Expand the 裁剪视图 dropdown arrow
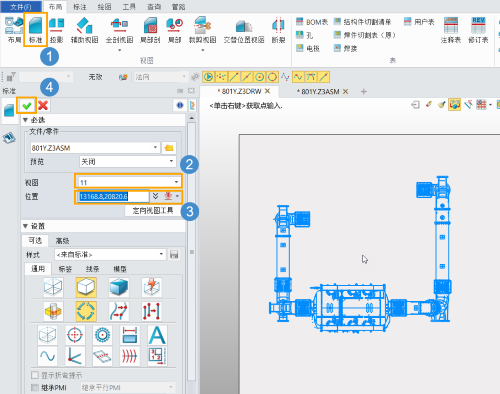This screenshot has height=394, width=500. pos(202,50)
